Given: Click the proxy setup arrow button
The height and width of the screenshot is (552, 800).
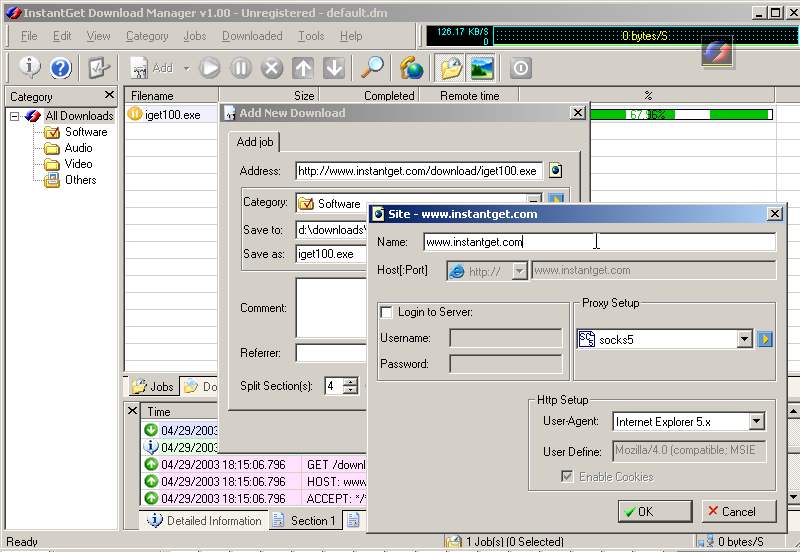Looking at the screenshot, I should click(765, 339).
